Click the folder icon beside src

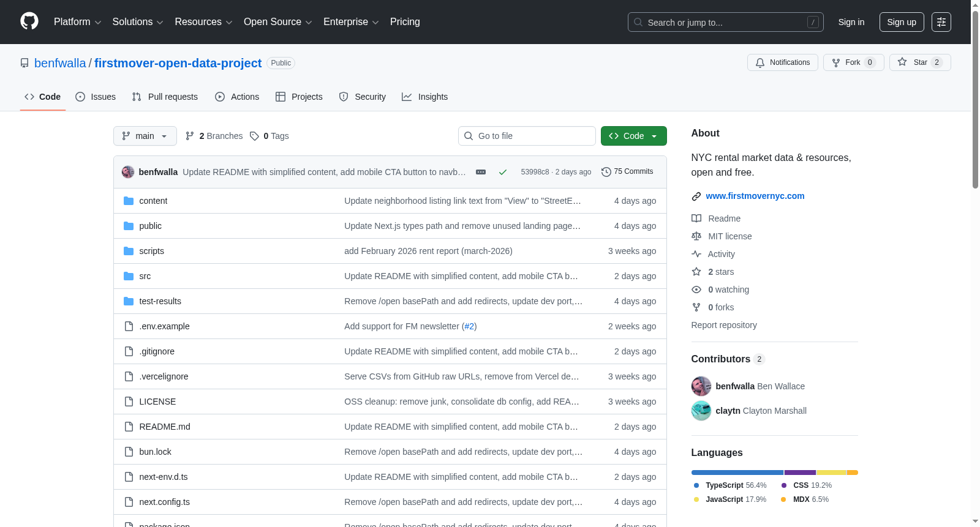(x=129, y=276)
